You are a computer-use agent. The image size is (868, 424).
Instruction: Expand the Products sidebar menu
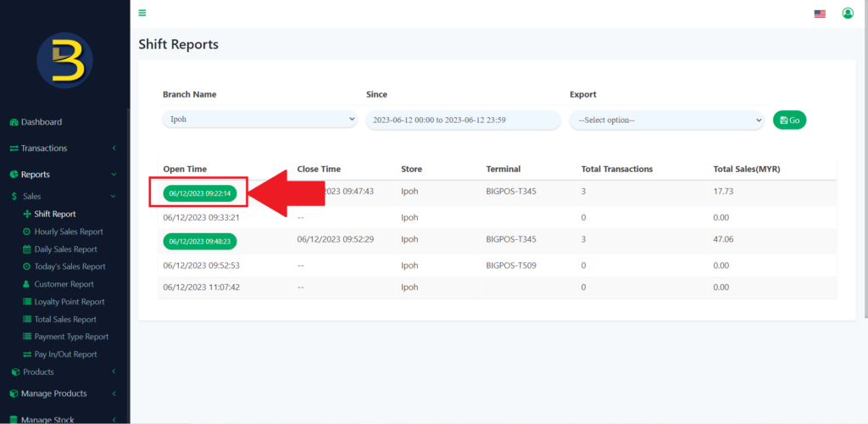(39, 372)
